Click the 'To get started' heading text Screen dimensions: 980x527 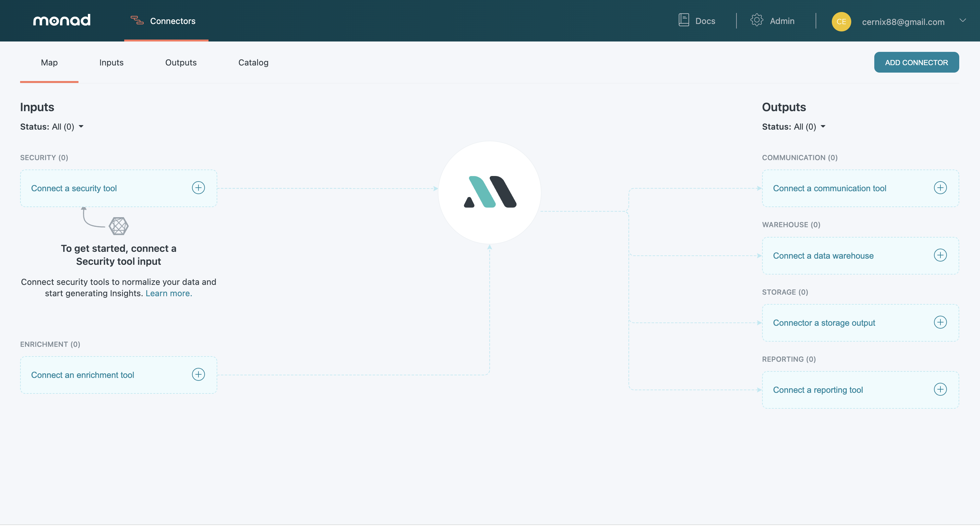point(118,255)
